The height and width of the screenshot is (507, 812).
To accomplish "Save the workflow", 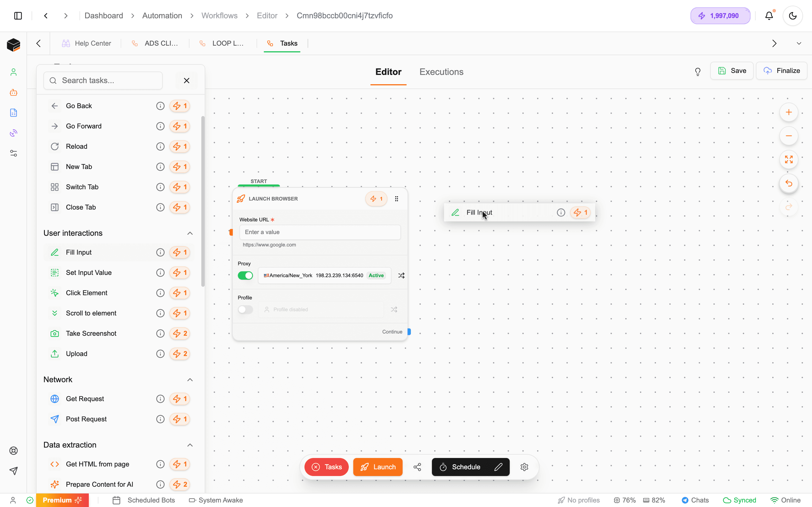I will [x=732, y=70].
